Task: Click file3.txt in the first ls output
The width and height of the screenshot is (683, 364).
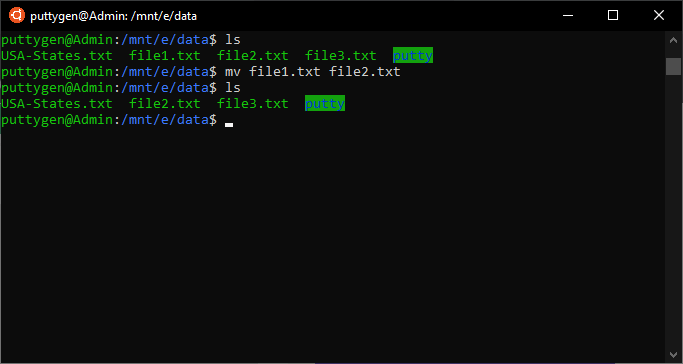Action: pos(341,56)
